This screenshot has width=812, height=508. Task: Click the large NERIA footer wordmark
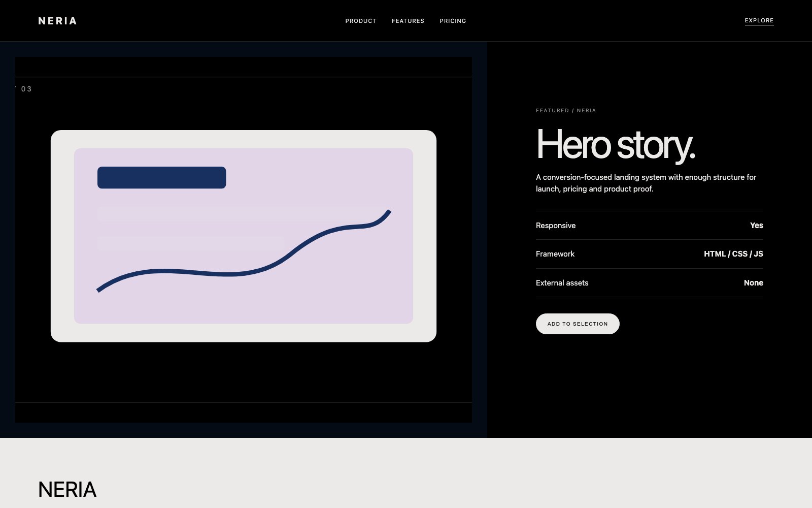tap(67, 490)
